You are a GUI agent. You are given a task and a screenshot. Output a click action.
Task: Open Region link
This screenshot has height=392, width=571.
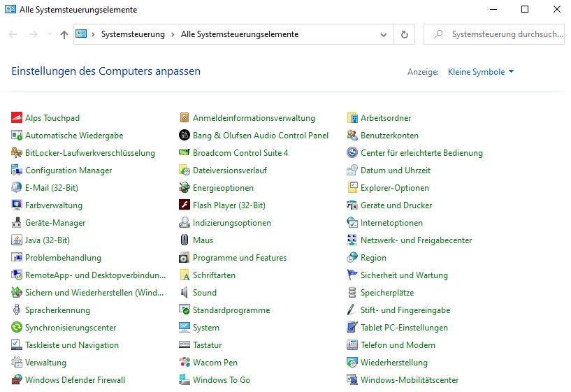click(x=373, y=258)
